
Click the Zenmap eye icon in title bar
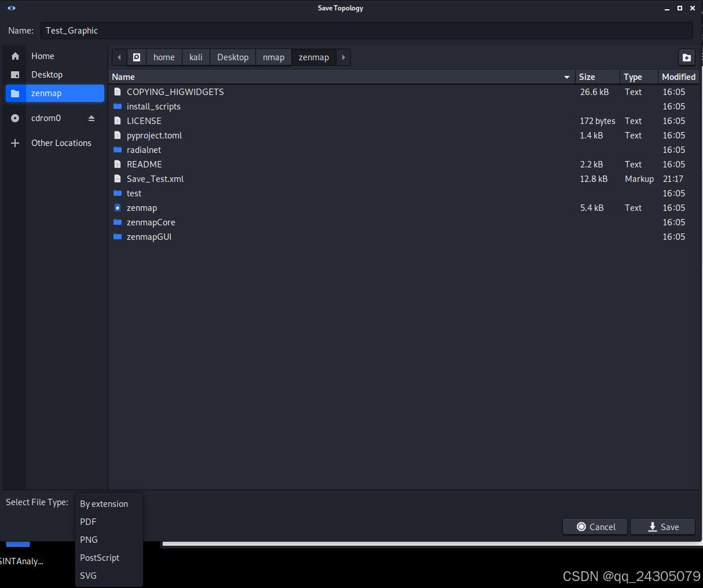[12, 8]
